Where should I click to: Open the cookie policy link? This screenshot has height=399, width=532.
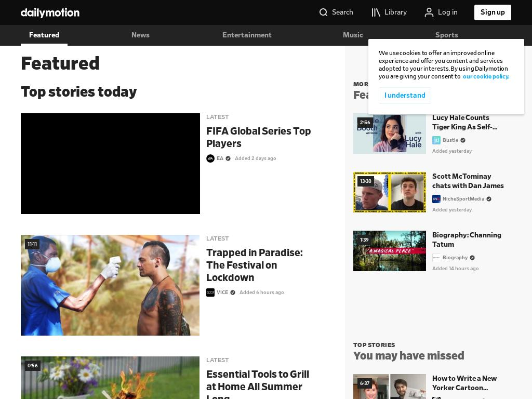(486, 76)
